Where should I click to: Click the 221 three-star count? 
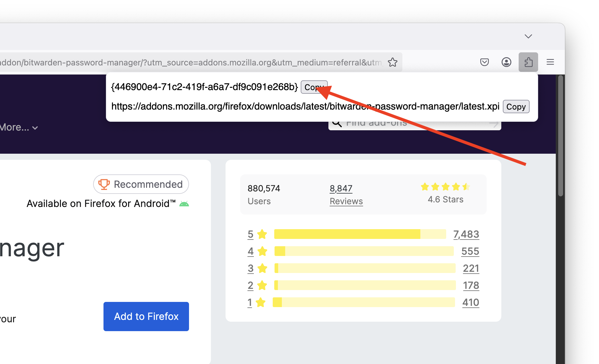pos(471,268)
